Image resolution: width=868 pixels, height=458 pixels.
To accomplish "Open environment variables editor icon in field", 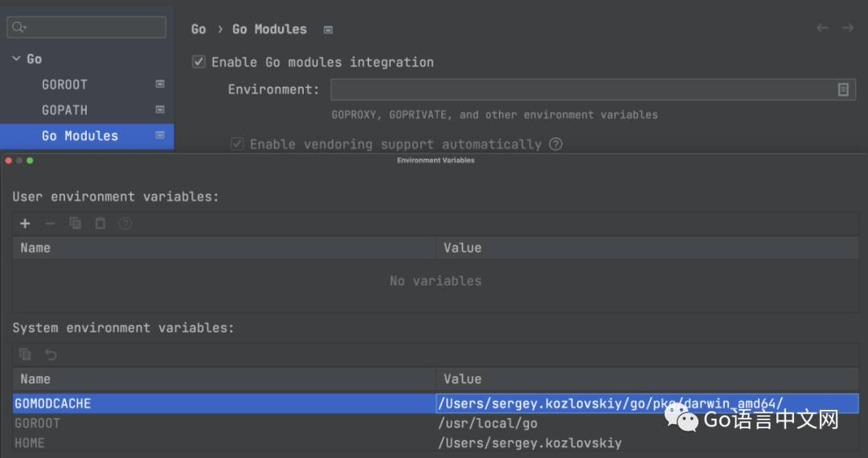I will pyautogui.click(x=843, y=89).
